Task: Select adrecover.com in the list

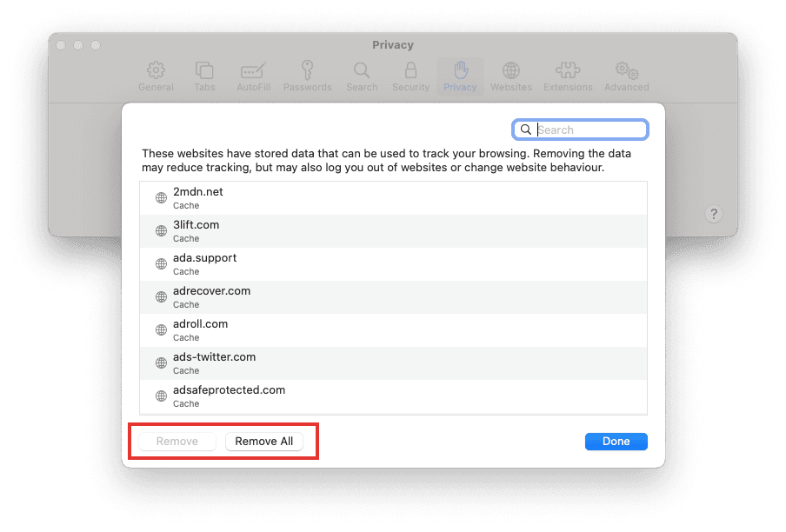Action: click(x=394, y=297)
